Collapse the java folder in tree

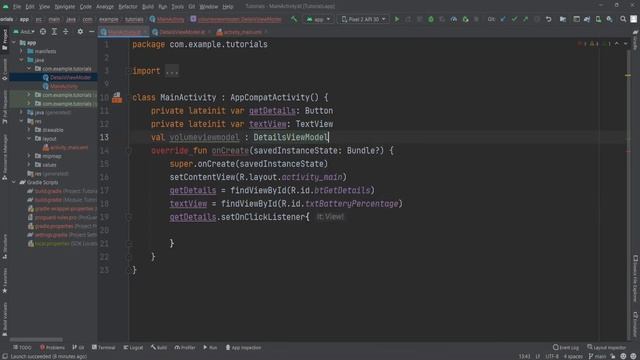pyautogui.click(x=22, y=60)
